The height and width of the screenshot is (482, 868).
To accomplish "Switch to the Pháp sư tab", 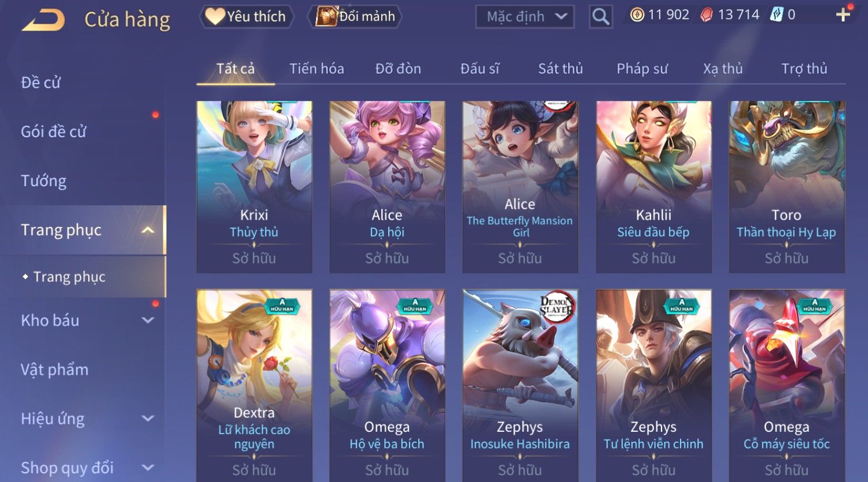I will [x=642, y=69].
